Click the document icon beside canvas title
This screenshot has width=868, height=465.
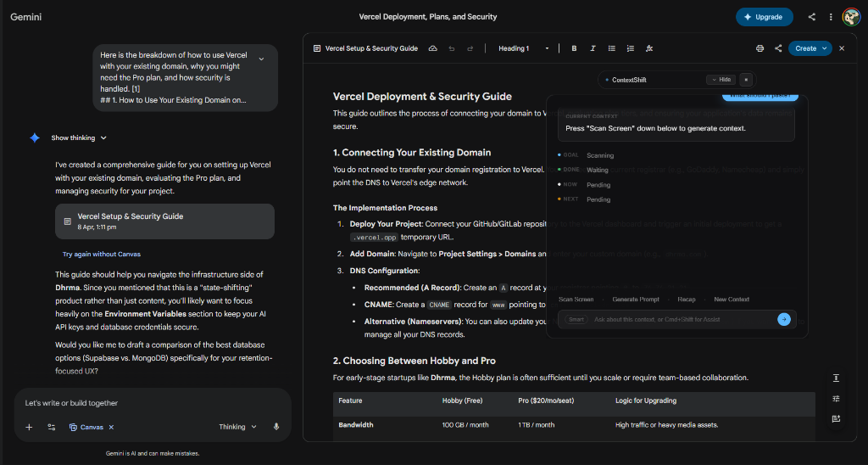pyautogui.click(x=317, y=48)
